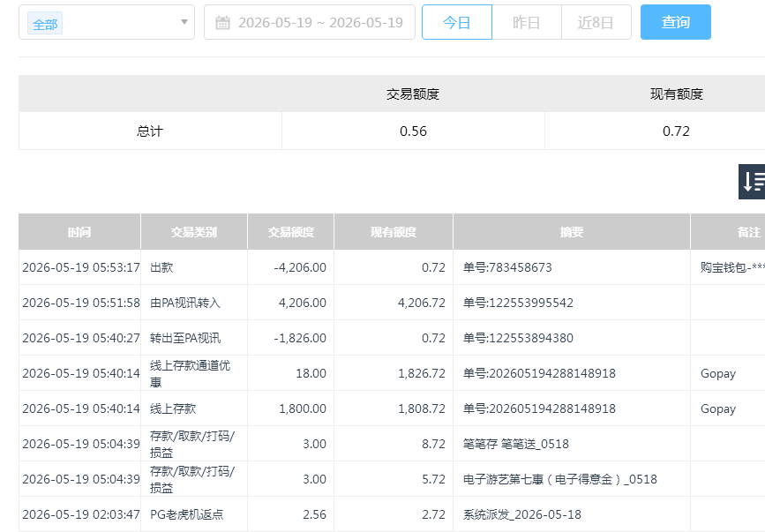Select the 昨日 date filter
This screenshot has height=532, width=765.
[x=527, y=22]
